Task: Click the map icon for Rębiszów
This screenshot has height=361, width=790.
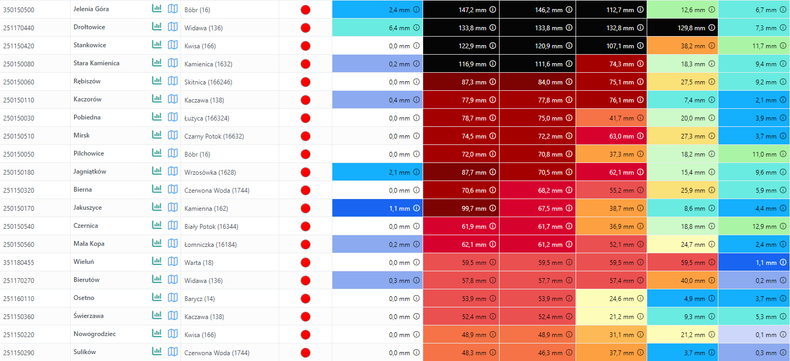Action: [x=173, y=82]
